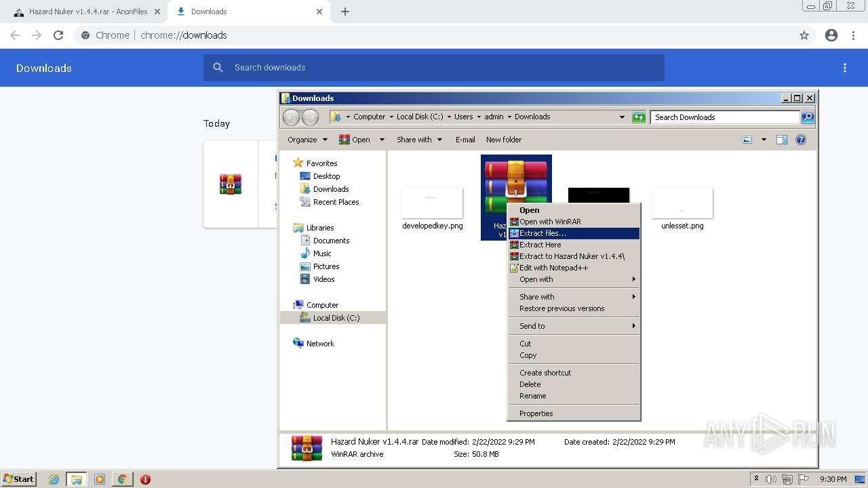Screen dimensions: 868x488
Task: Toggle the preview pane icon
Action: pyautogui.click(x=781, y=140)
